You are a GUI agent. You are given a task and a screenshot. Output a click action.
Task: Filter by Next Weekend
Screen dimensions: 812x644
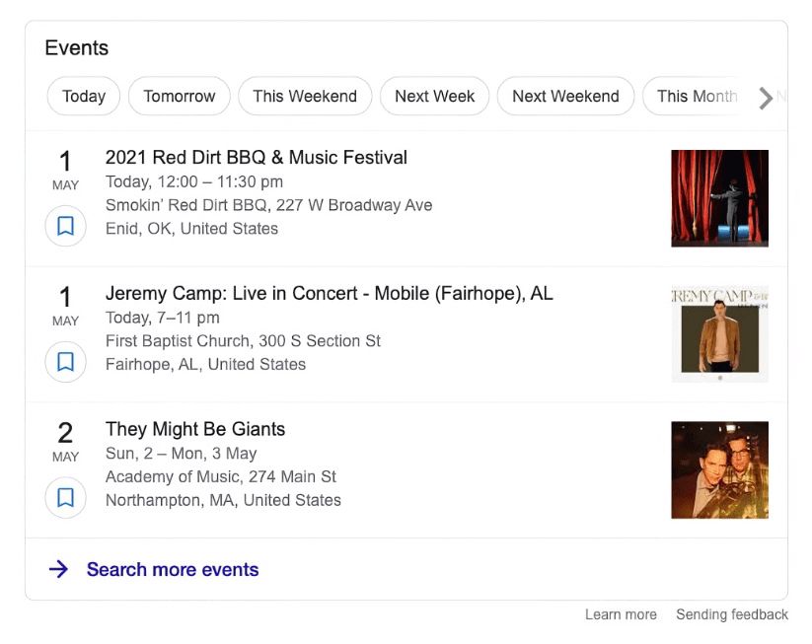565,97
